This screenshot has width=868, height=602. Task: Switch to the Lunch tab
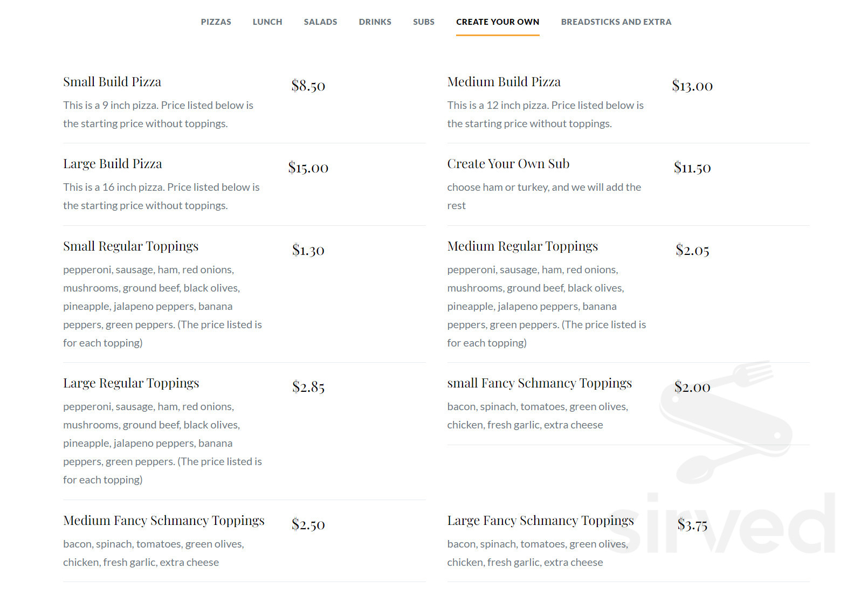point(267,22)
